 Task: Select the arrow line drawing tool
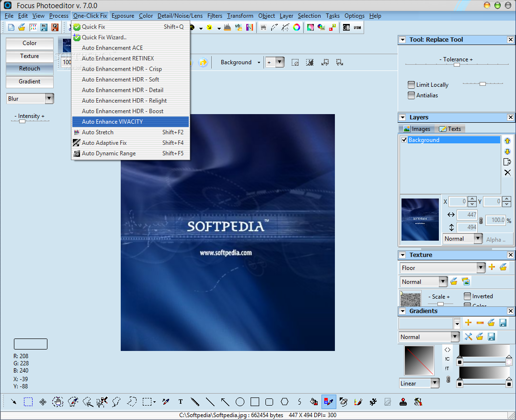pos(225,402)
